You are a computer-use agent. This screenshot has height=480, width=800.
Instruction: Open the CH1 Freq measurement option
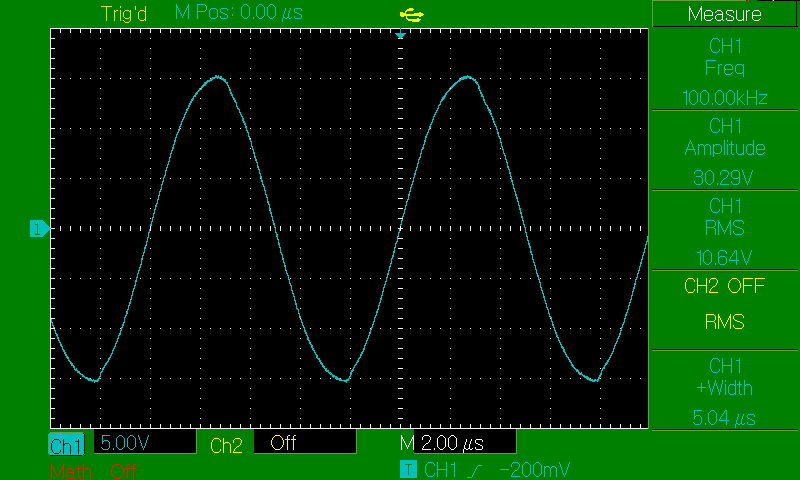[725, 69]
